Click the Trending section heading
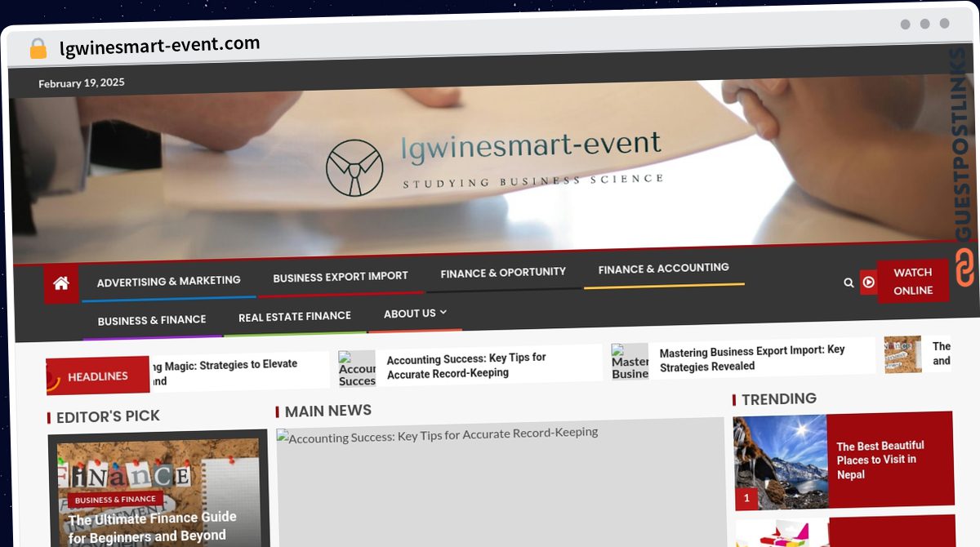 pyautogui.click(x=779, y=398)
